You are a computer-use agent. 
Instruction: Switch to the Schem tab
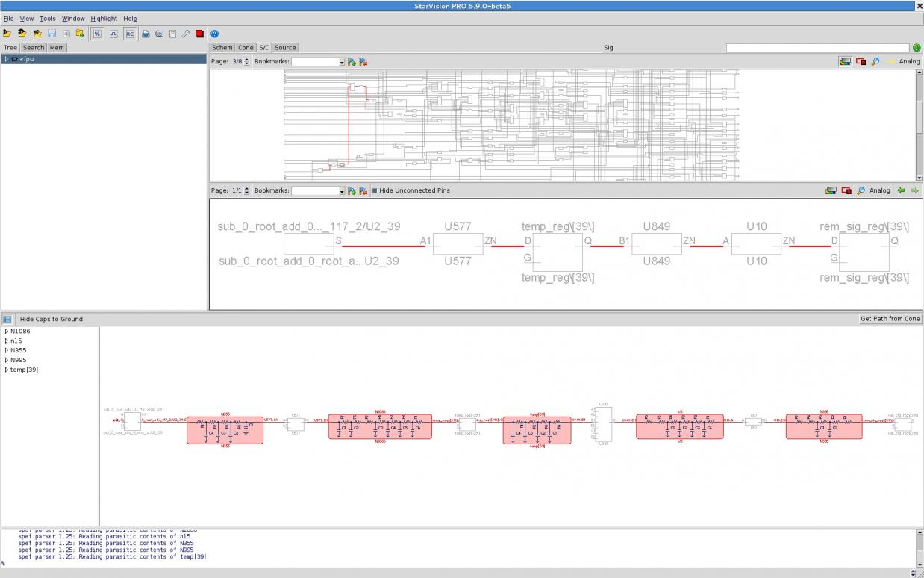(x=222, y=47)
